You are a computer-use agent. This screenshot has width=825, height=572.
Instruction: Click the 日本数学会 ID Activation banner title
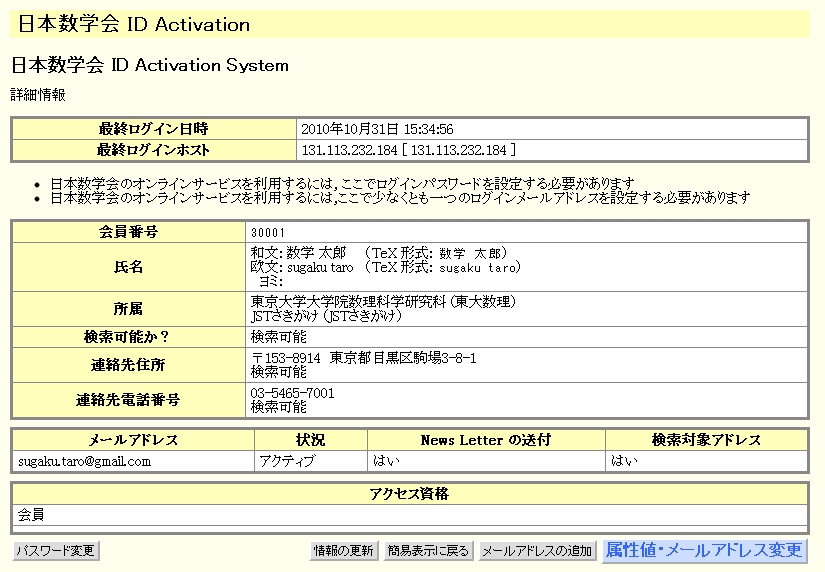click(134, 24)
